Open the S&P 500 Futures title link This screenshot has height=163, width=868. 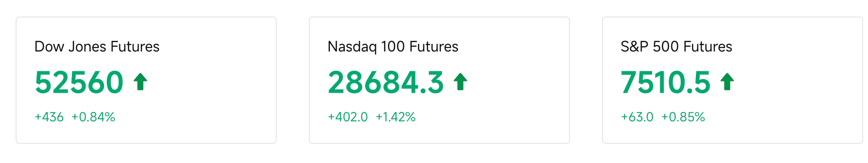tap(676, 47)
